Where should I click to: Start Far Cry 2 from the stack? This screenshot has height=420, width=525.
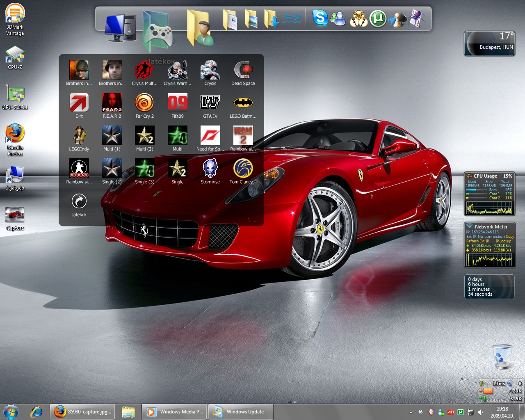tap(144, 103)
